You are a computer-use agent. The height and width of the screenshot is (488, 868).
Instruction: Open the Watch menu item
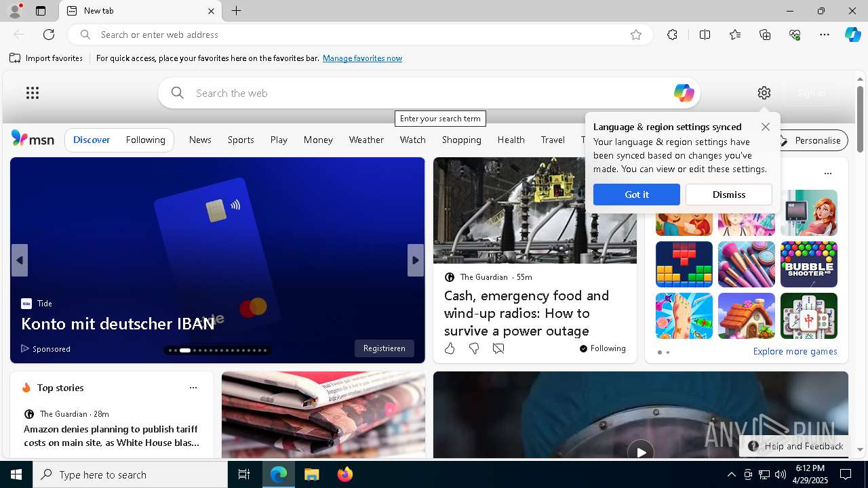coord(412,140)
